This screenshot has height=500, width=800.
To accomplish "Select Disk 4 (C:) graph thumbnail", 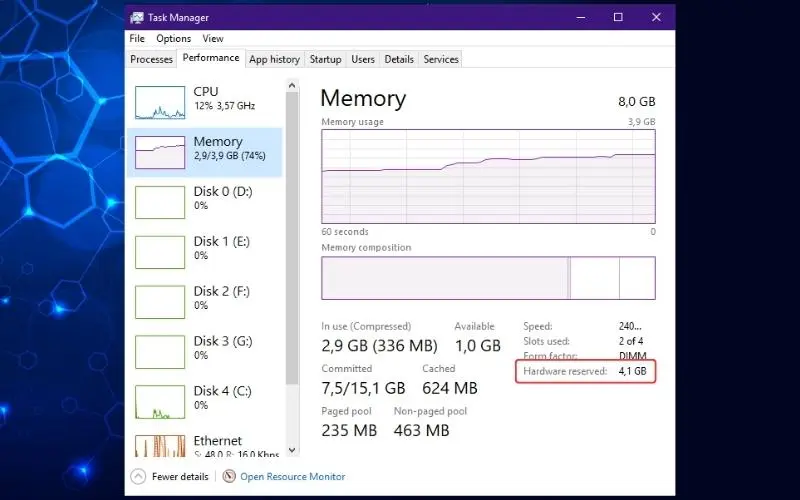I will [x=160, y=402].
